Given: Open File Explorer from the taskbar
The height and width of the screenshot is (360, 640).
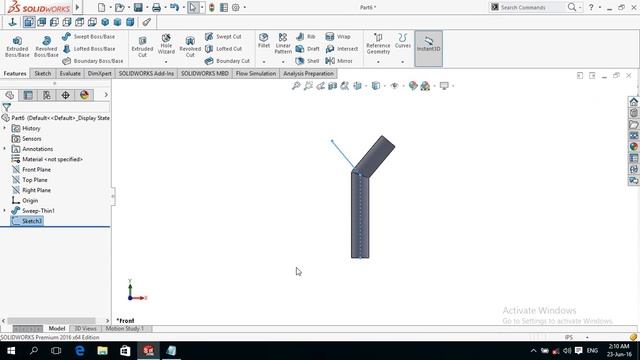Looking at the screenshot, I should pyautogui.click(x=102, y=351).
